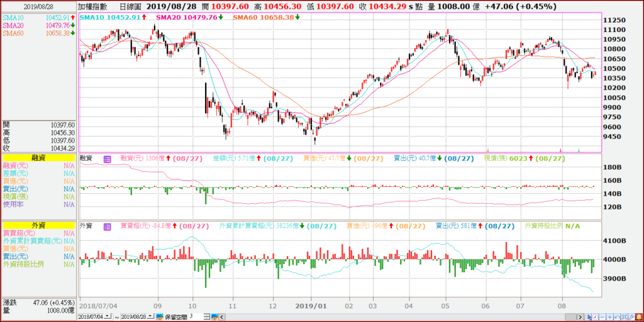The height and width of the screenshot is (322, 644).
Task: Click the 開 10397.60 value in left panel
Action: [x=62, y=125]
